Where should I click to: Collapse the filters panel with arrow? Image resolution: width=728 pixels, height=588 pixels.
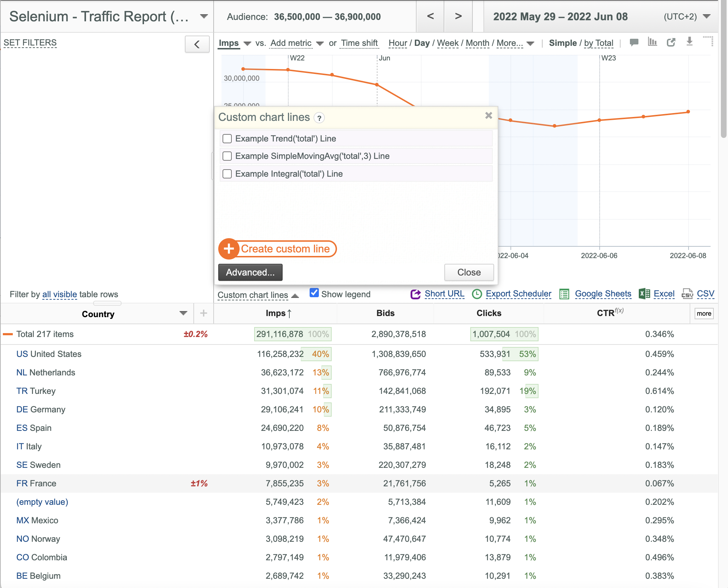(197, 44)
